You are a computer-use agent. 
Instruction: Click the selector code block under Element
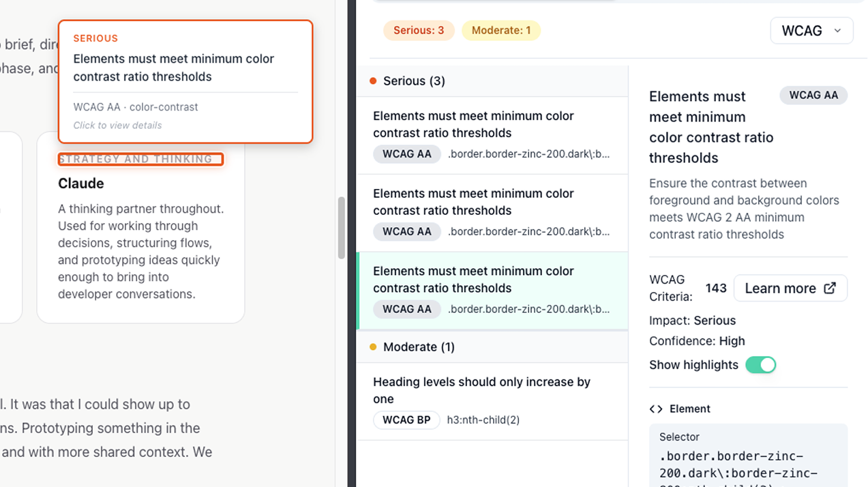click(748, 455)
